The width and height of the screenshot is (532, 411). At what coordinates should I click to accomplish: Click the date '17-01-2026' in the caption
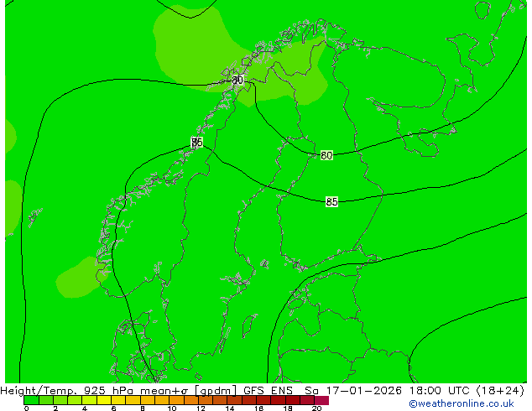tap(363, 391)
